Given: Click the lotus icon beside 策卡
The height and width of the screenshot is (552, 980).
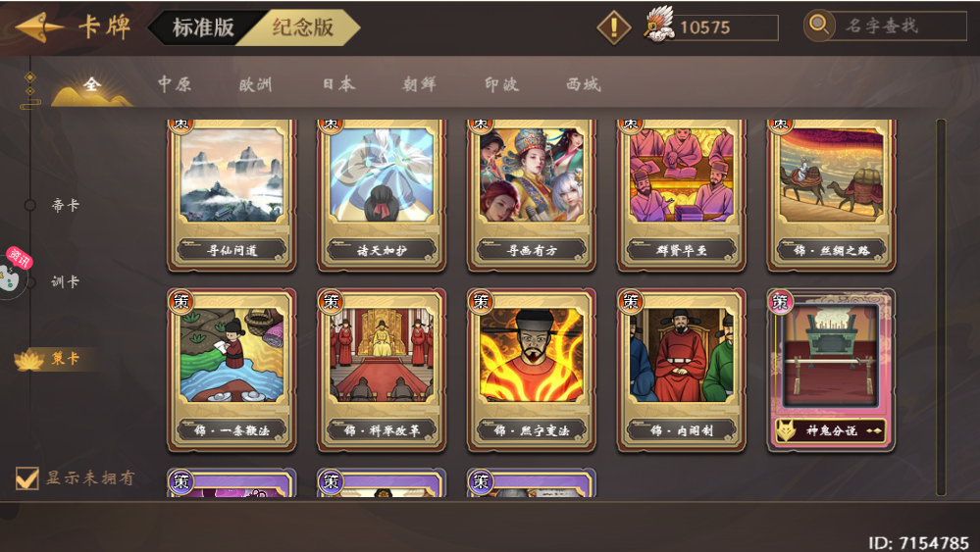Looking at the screenshot, I should pos(29,360).
